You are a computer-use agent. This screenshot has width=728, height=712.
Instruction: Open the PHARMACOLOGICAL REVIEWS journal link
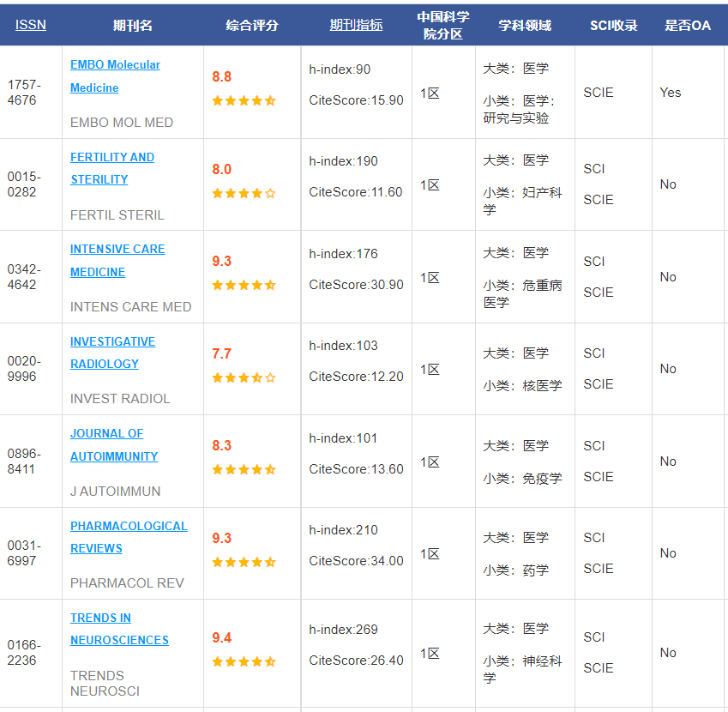click(129, 537)
